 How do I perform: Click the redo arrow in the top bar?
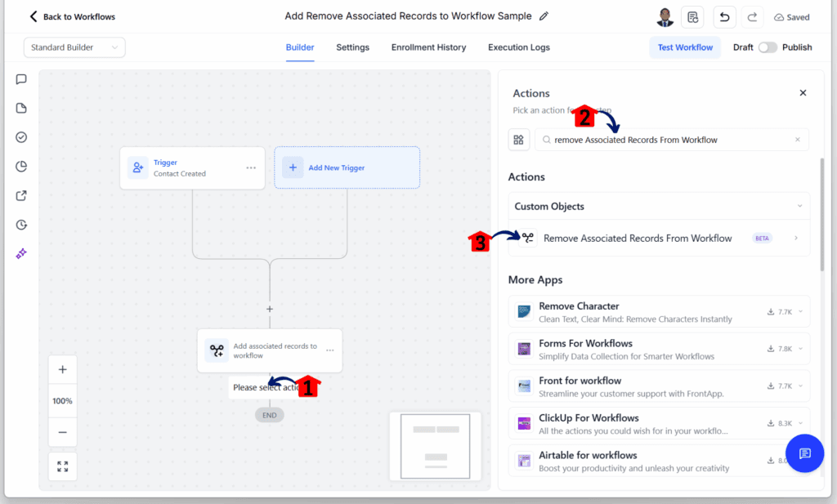pyautogui.click(x=752, y=16)
